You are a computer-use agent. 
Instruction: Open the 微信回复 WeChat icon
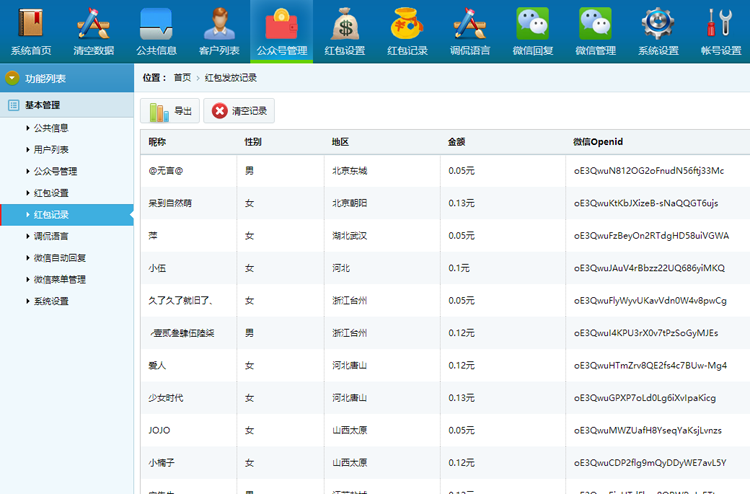(x=532, y=23)
